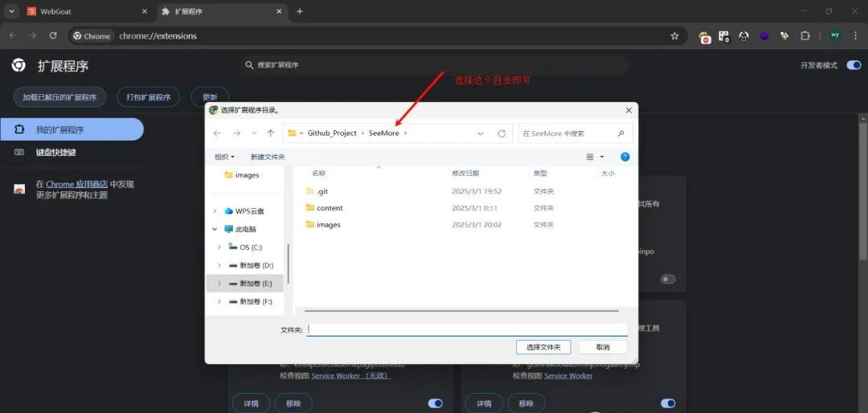Click the forward arrow in the folder dialog

point(236,133)
